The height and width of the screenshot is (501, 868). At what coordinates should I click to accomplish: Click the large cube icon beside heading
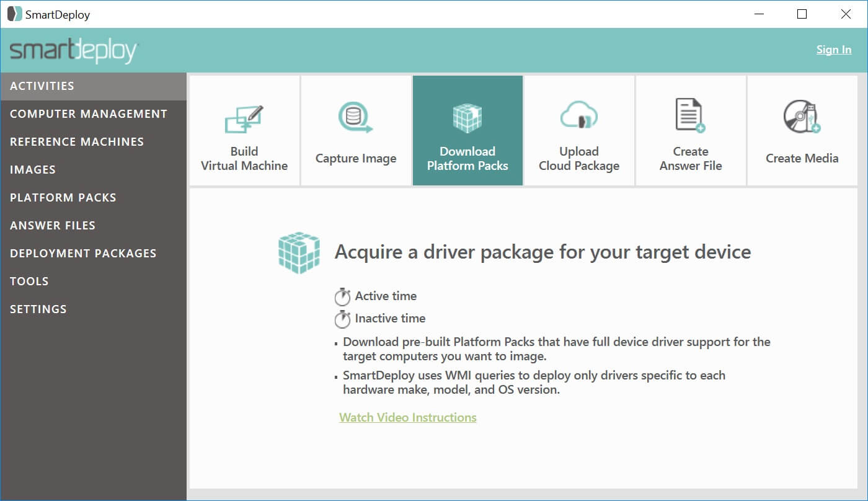click(299, 253)
